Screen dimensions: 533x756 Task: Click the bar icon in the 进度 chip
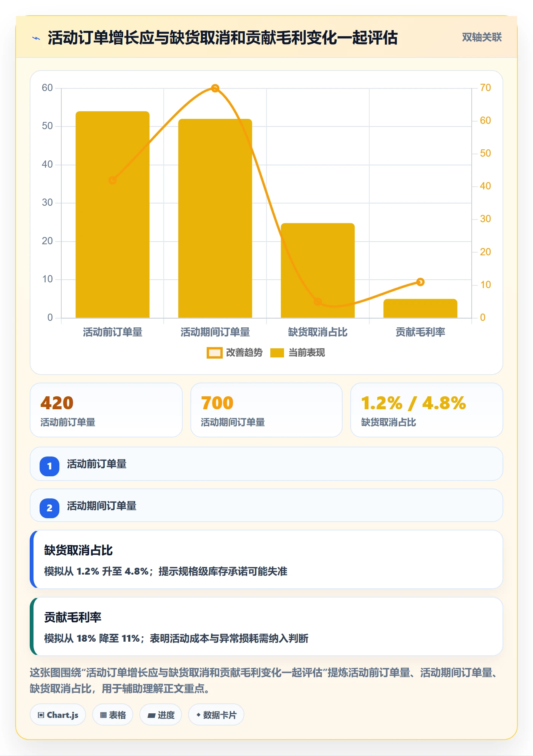point(151,716)
